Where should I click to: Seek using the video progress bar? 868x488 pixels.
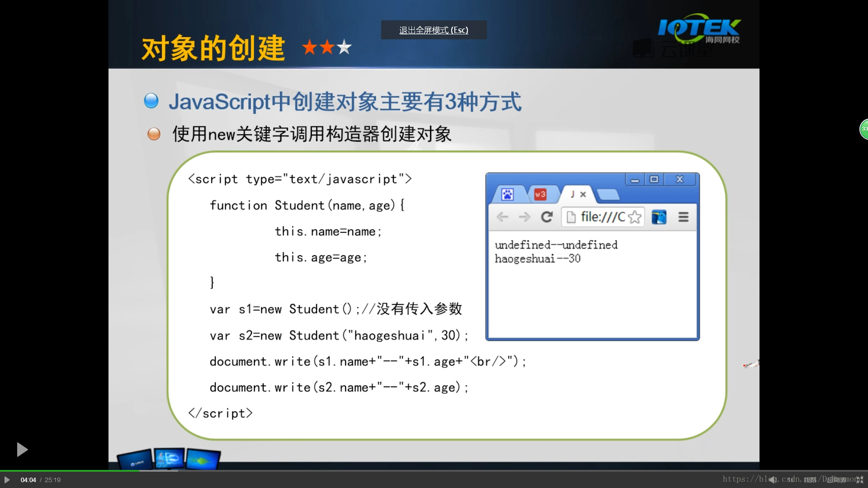point(434,471)
